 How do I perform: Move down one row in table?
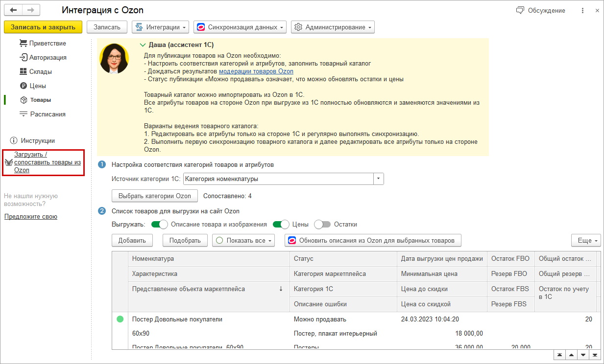click(x=583, y=355)
